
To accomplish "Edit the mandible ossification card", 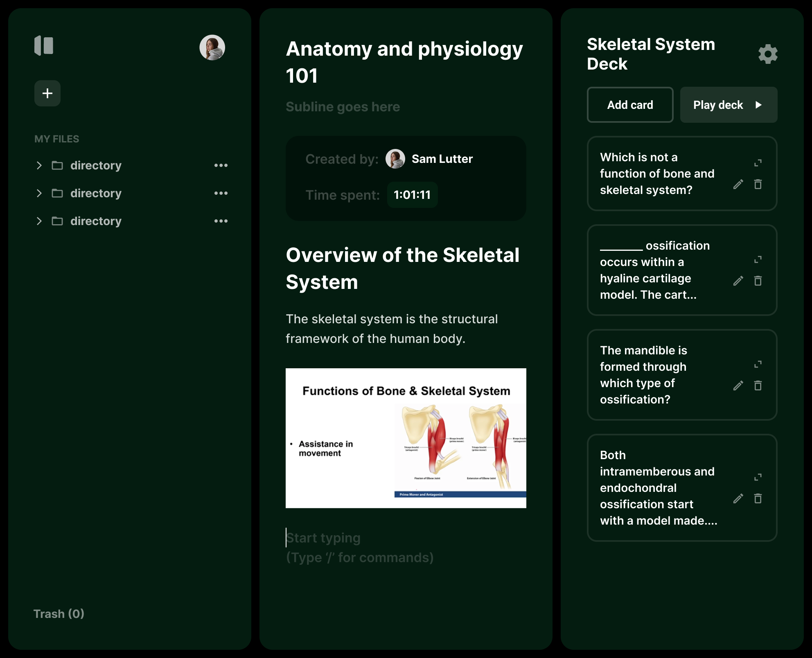I will tap(738, 386).
